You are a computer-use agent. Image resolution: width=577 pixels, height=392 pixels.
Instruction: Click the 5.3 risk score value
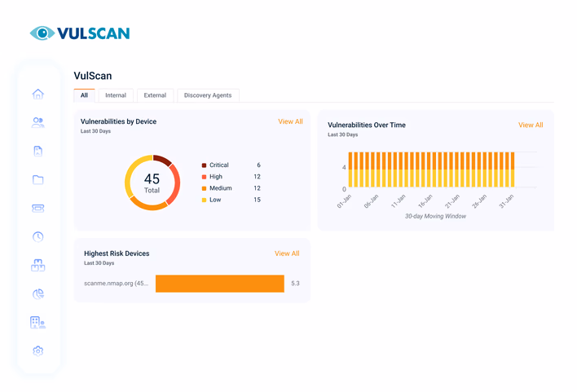[x=295, y=284]
